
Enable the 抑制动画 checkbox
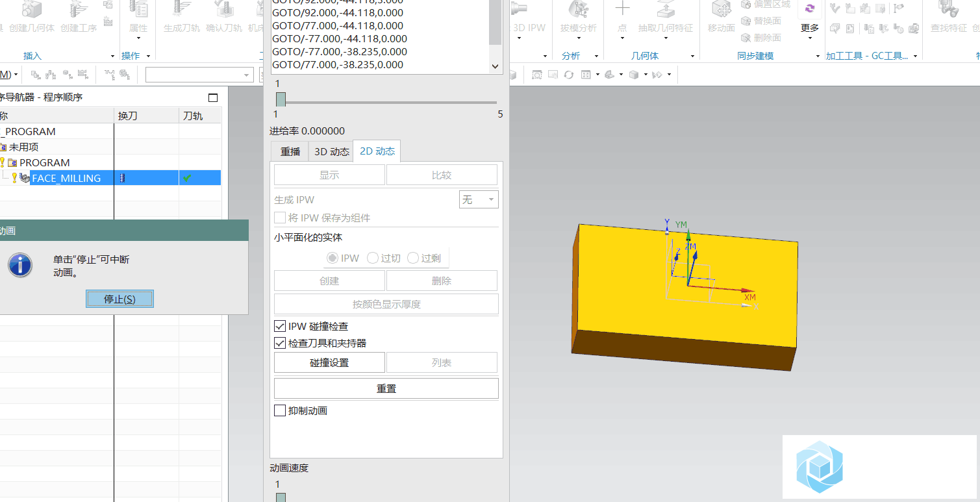280,411
